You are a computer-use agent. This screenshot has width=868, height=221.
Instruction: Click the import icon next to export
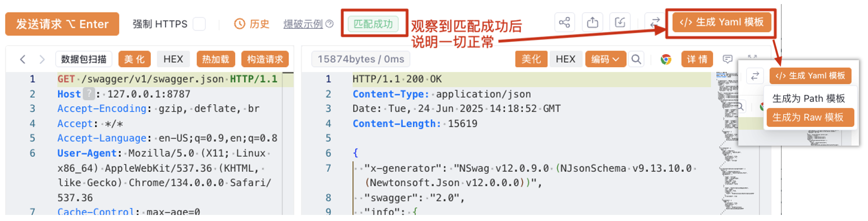coord(620,22)
